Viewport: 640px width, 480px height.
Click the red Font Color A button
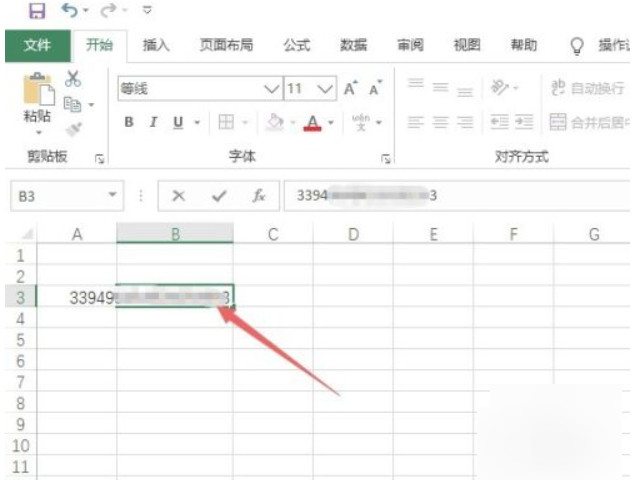pyautogui.click(x=312, y=122)
